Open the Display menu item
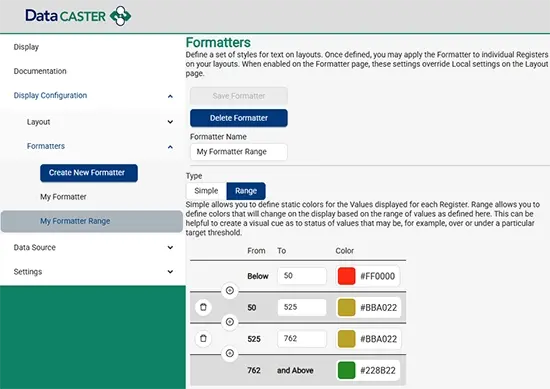Image resolution: width=550 pixels, height=389 pixels. coord(26,47)
